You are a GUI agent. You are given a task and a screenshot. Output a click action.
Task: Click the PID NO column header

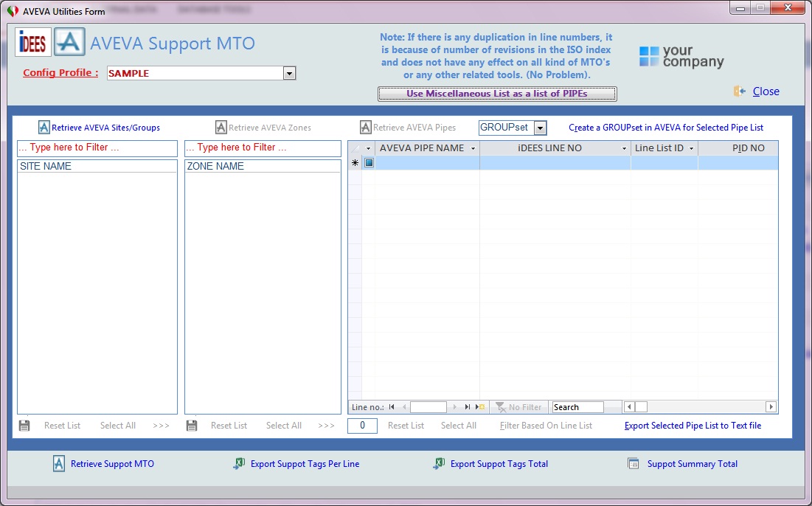click(x=738, y=148)
